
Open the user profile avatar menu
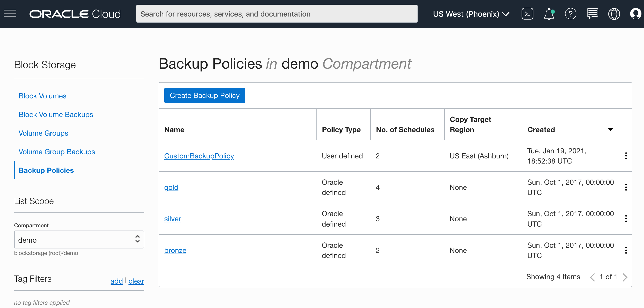pyautogui.click(x=635, y=14)
